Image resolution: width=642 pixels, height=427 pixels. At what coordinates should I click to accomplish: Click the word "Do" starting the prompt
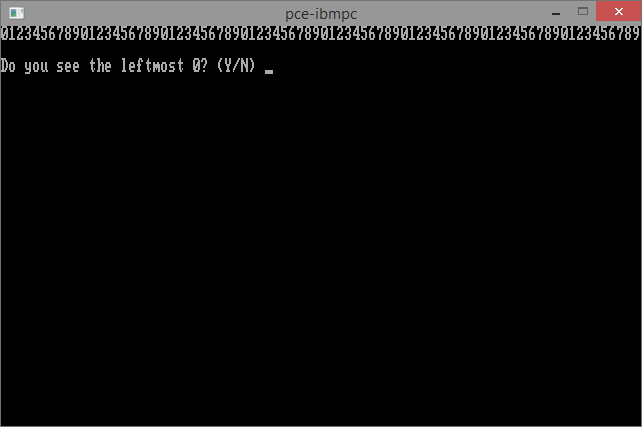pyautogui.click(x=8, y=66)
